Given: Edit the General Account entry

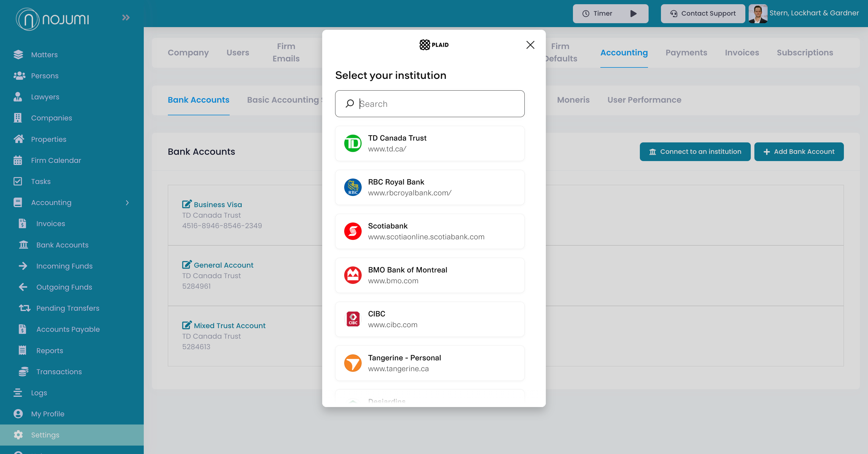Looking at the screenshot, I should [187, 265].
